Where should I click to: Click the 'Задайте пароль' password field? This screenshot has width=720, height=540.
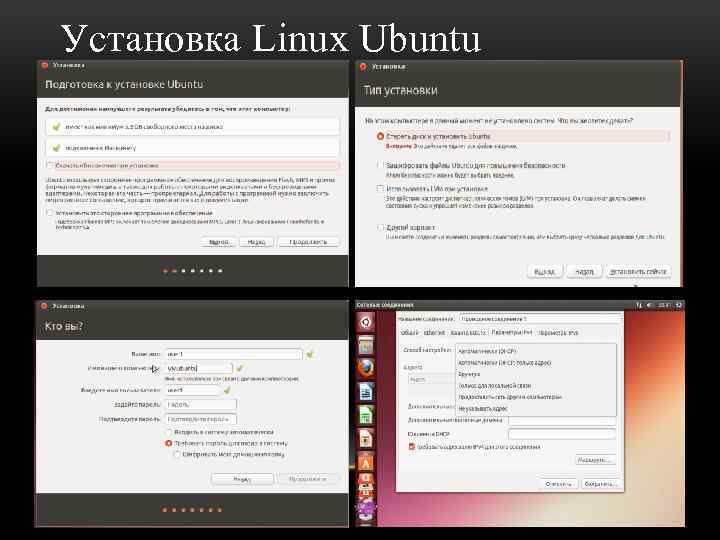click(201, 405)
